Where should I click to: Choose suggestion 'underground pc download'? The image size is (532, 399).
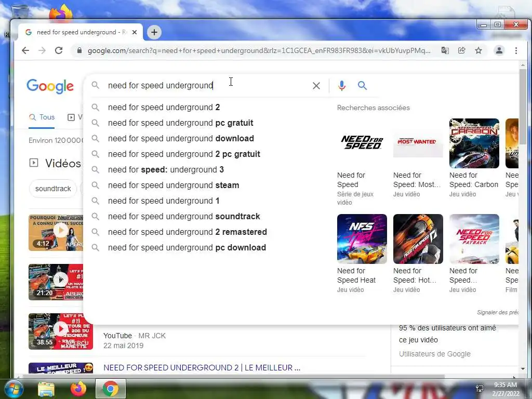[x=187, y=248]
